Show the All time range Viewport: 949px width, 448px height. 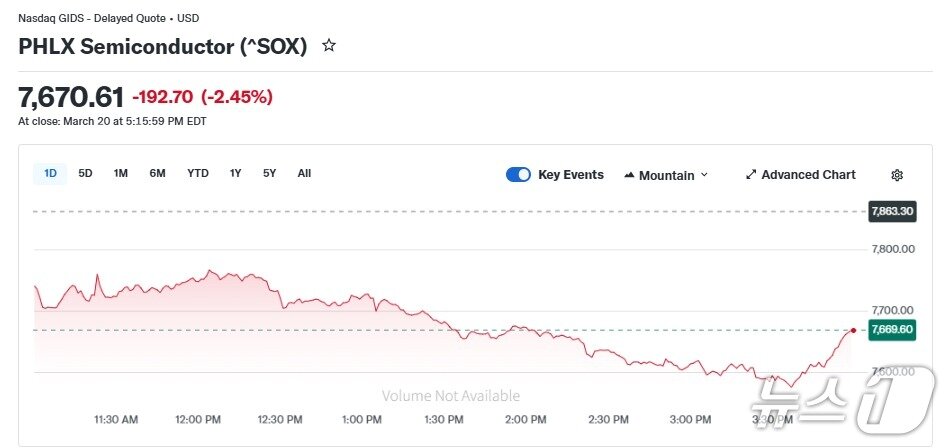[x=304, y=173]
